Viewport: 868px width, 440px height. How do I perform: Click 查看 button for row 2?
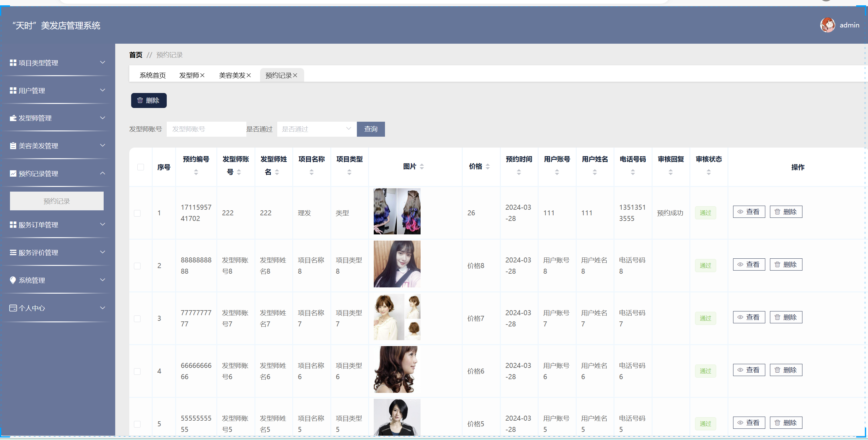(x=748, y=265)
